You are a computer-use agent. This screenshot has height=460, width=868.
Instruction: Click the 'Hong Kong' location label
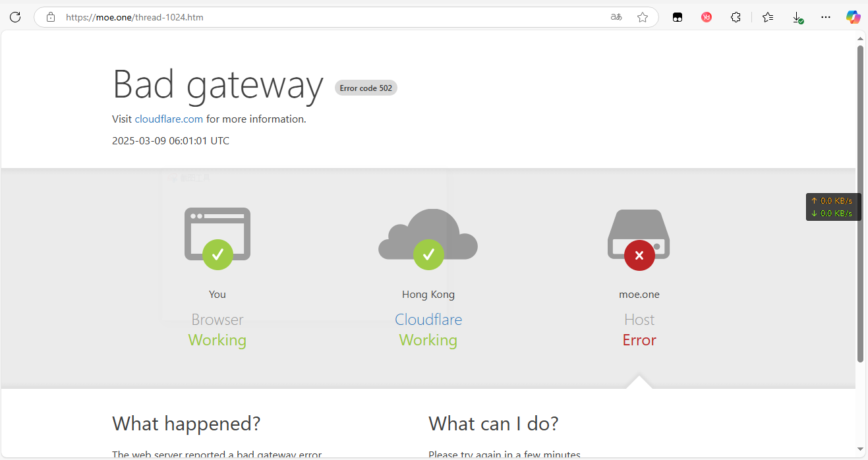pyautogui.click(x=428, y=295)
